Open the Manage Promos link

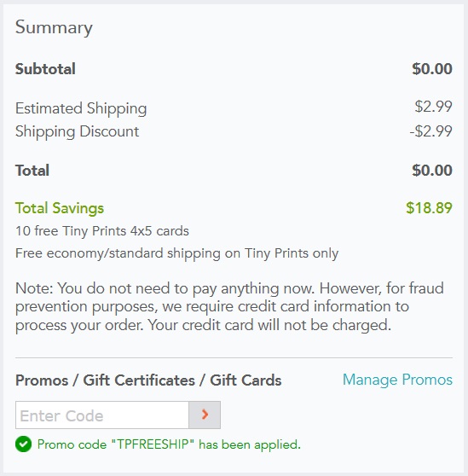coord(397,380)
